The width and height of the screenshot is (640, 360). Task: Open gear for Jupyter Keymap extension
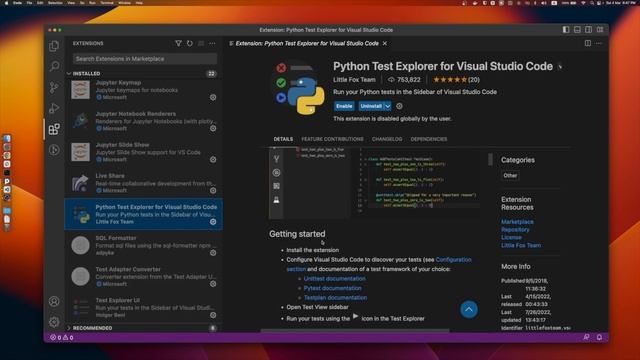click(x=213, y=98)
